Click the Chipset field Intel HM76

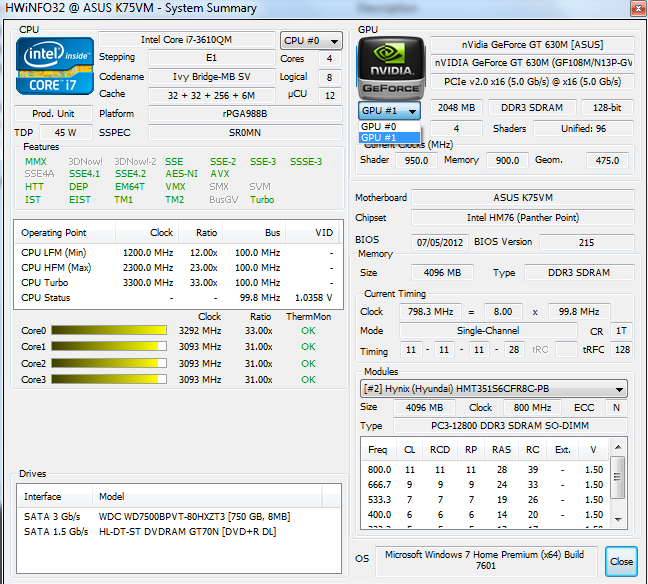click(x=523, y=217)
